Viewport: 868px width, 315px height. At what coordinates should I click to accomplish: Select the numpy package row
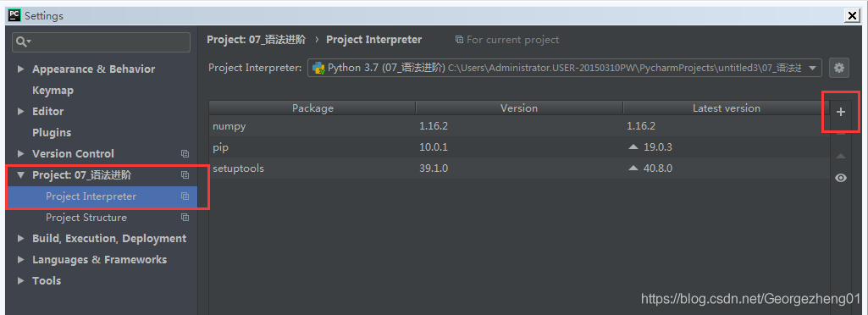(519, 126)
